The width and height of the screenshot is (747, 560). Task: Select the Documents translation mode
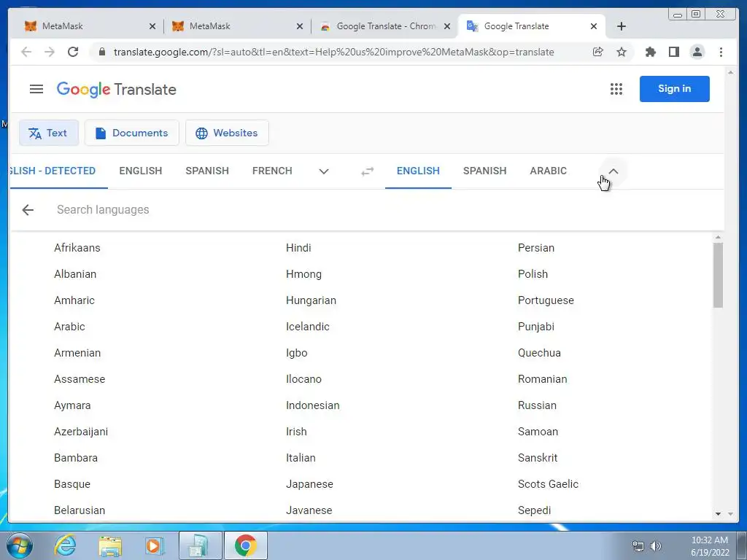point(132,133)
